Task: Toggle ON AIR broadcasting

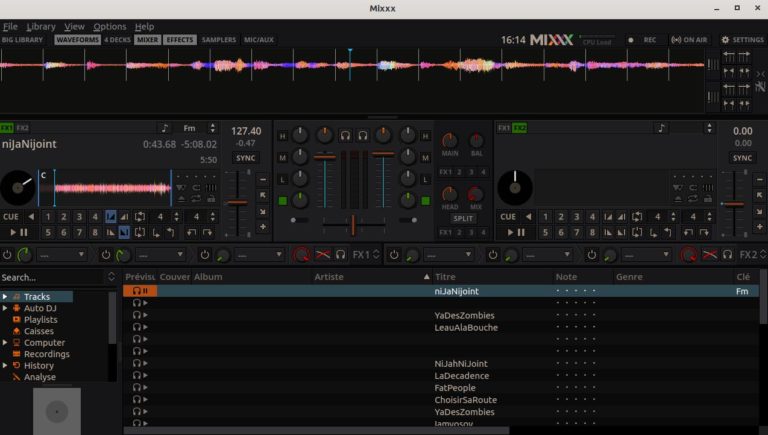Action: coord(689,40)
